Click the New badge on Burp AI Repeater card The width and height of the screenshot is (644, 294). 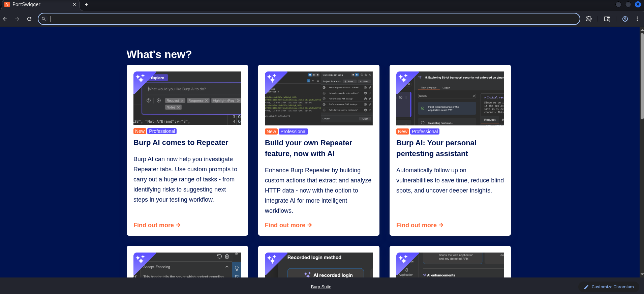(x=140, y=131)
